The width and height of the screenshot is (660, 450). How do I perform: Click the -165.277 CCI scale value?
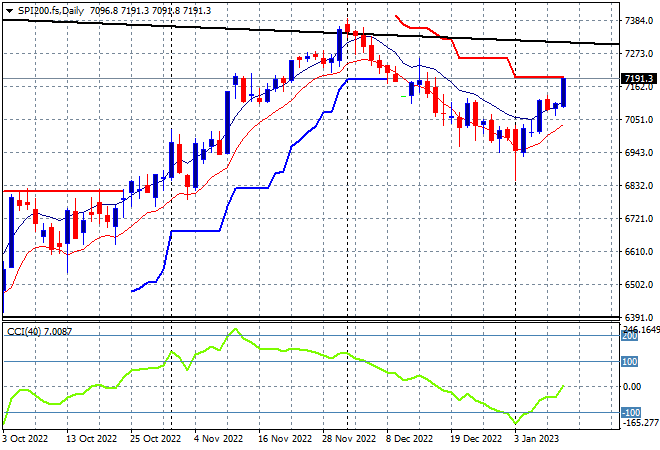coord(640,422)
